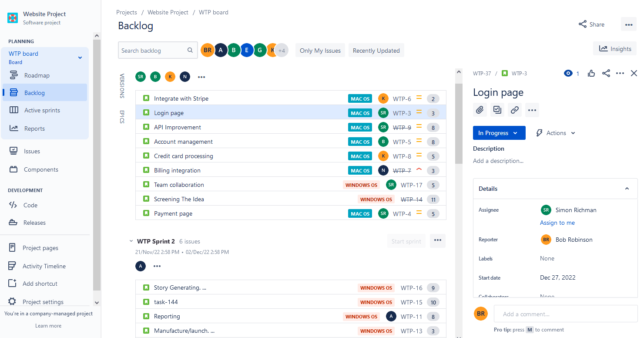
Task: Toggle the Recently Updated filter
Action: [x=376, y=50]
